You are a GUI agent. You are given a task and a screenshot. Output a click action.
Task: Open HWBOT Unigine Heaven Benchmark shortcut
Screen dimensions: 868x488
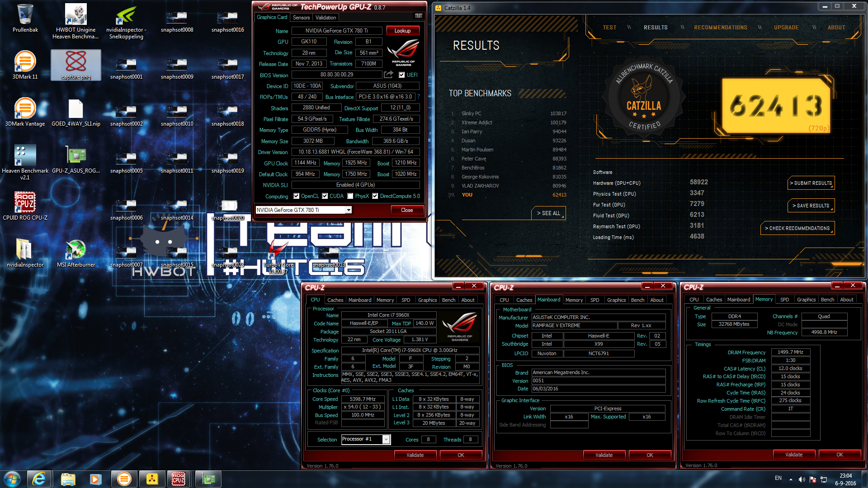coord(75,21)
